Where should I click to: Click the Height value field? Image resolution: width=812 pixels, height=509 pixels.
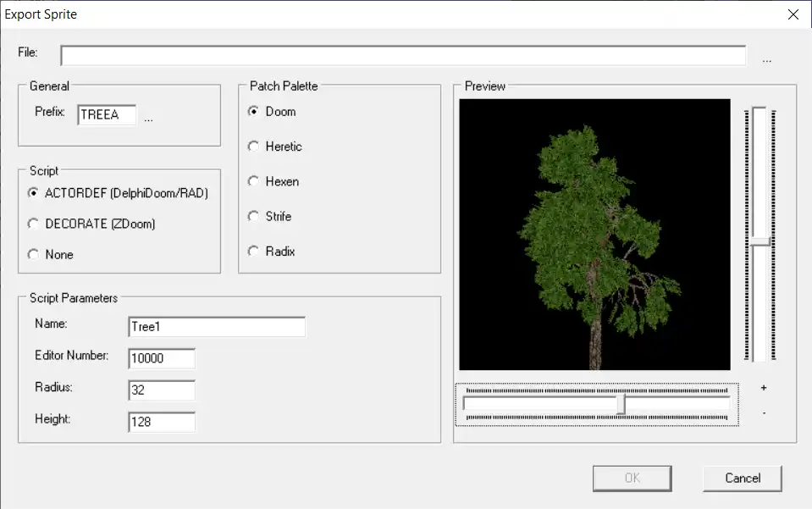click(162, 422)
